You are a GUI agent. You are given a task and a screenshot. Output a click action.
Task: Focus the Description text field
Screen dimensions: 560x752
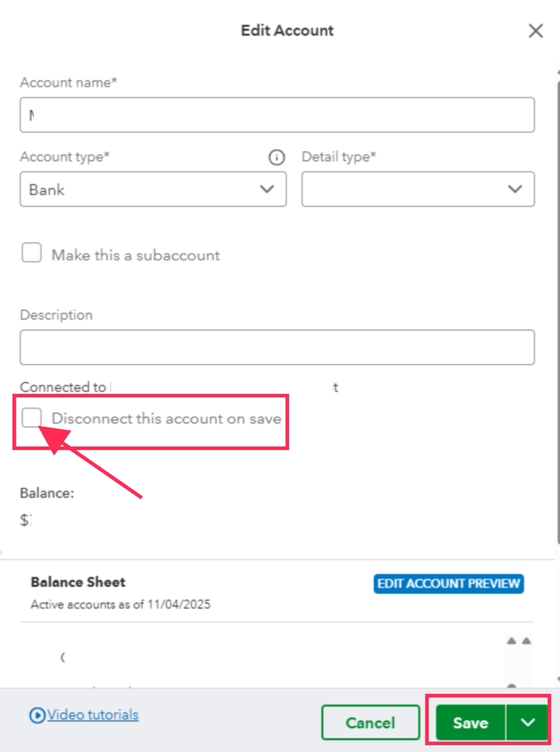277,347
